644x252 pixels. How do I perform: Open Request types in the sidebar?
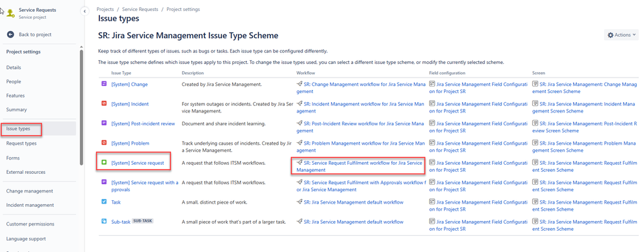21,143
